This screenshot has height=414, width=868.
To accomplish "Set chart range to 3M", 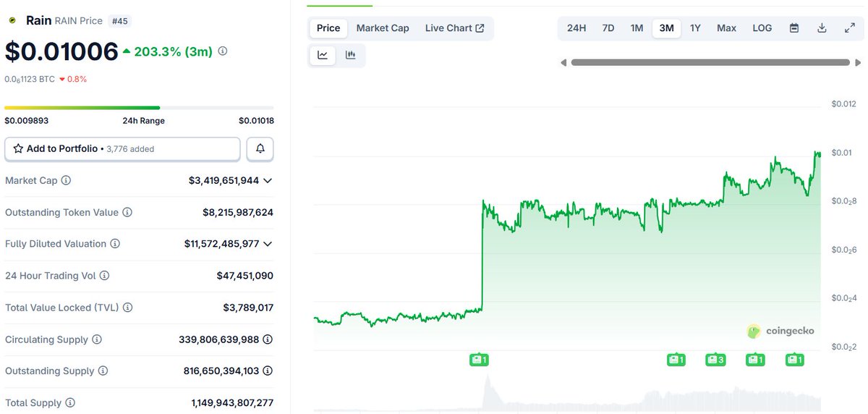I will 667,28.
